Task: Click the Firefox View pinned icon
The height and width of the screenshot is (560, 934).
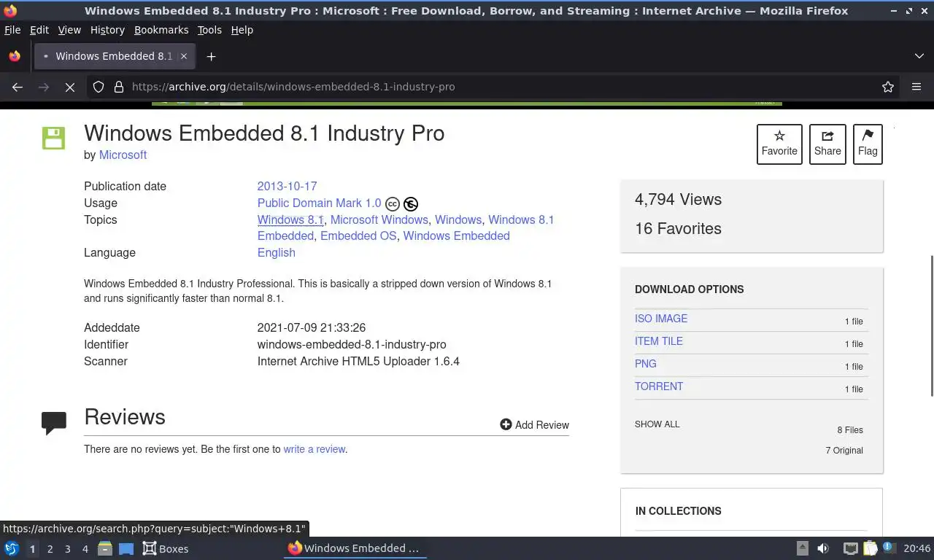Action: click(x=14, y=56)
